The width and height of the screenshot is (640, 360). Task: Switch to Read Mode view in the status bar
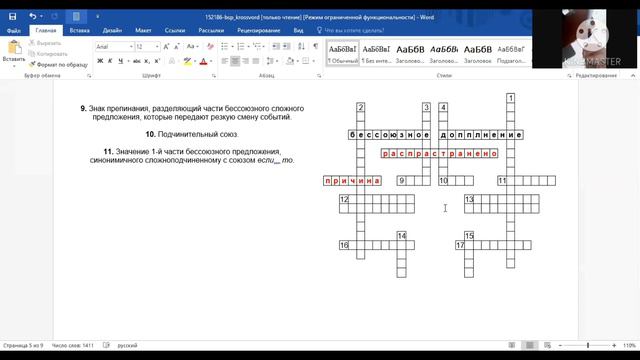pyautogui.click(x=511, y=345)
